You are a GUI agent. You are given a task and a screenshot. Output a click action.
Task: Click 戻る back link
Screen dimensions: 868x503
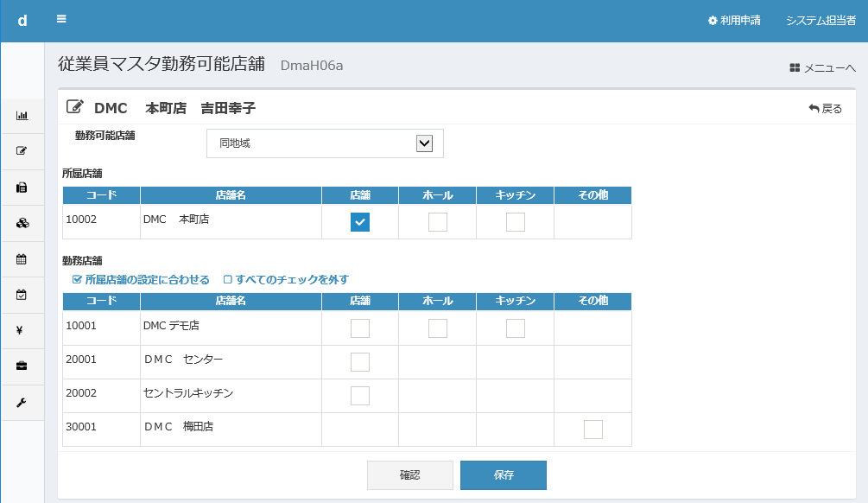click(x=826, y=109)
